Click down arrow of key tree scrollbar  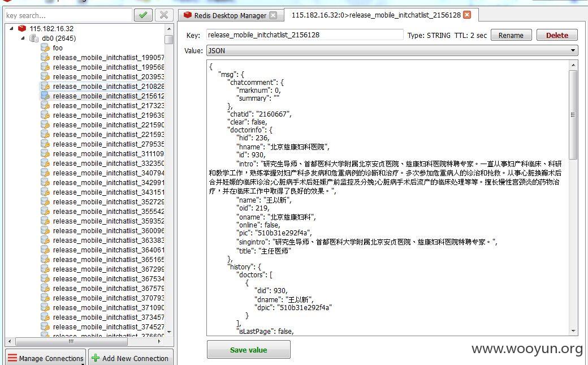point(168,332)
